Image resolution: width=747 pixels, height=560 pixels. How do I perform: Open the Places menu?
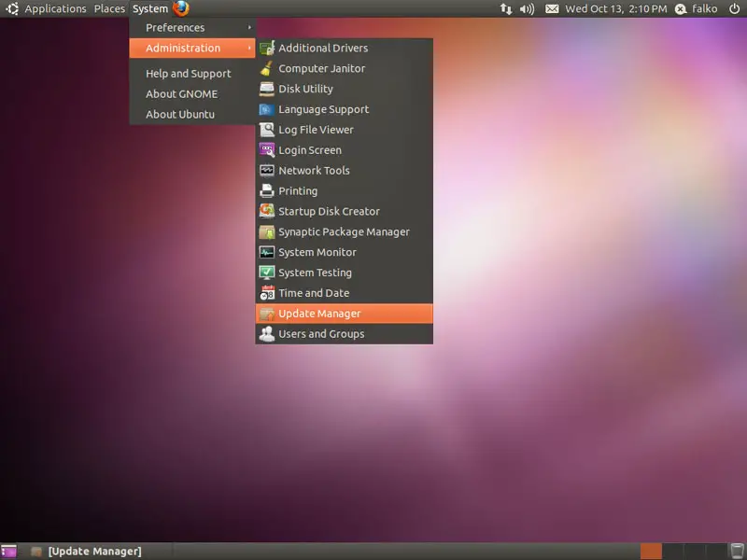(x=109, y=8)
